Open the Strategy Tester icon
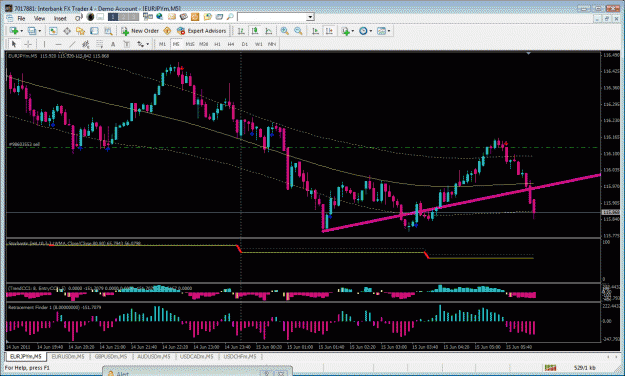Image resolution: width=625 pixels, height=376 pixels. 108,31
